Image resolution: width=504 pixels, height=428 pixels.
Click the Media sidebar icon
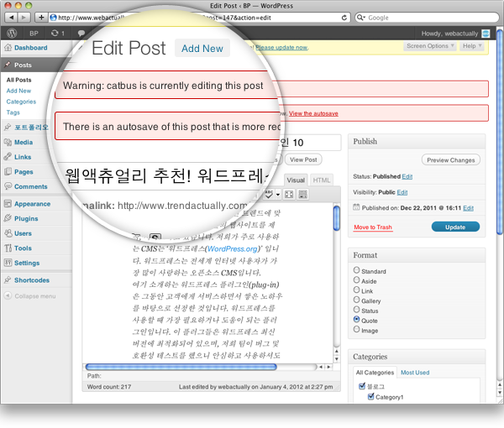8,142
